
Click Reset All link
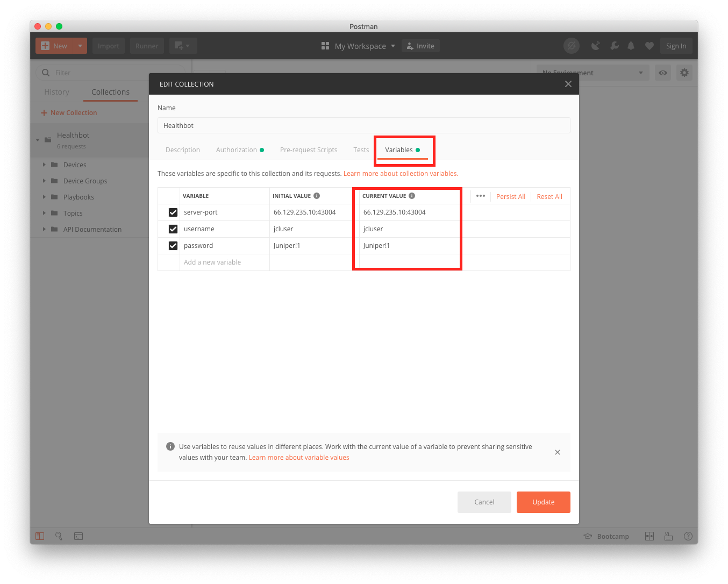(x=549, y=196)
